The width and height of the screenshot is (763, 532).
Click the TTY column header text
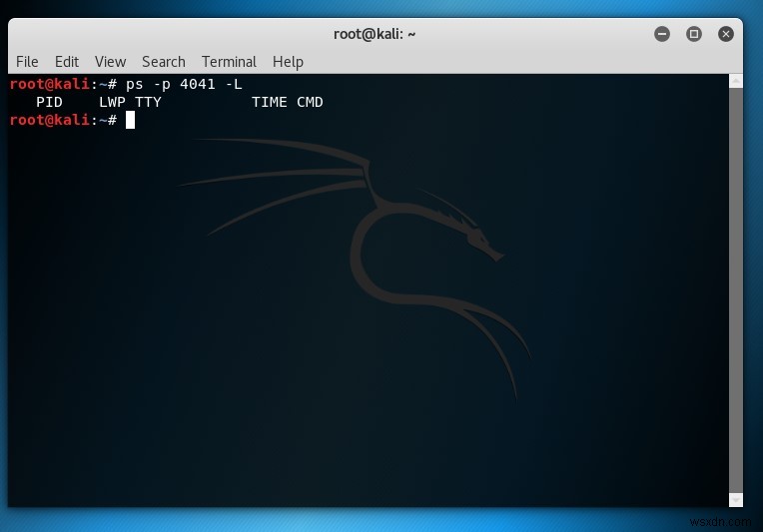[x=148, y=102]
